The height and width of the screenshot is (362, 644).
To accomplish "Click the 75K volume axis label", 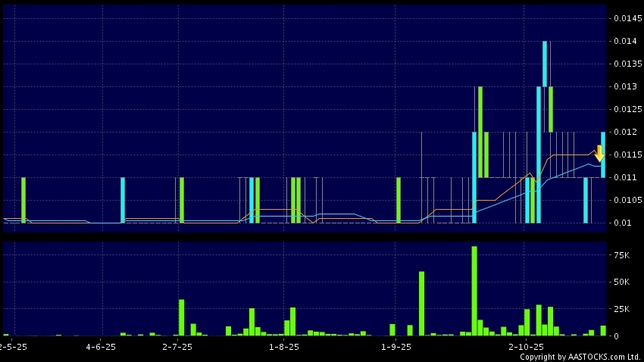I will [x=621, y=256].
